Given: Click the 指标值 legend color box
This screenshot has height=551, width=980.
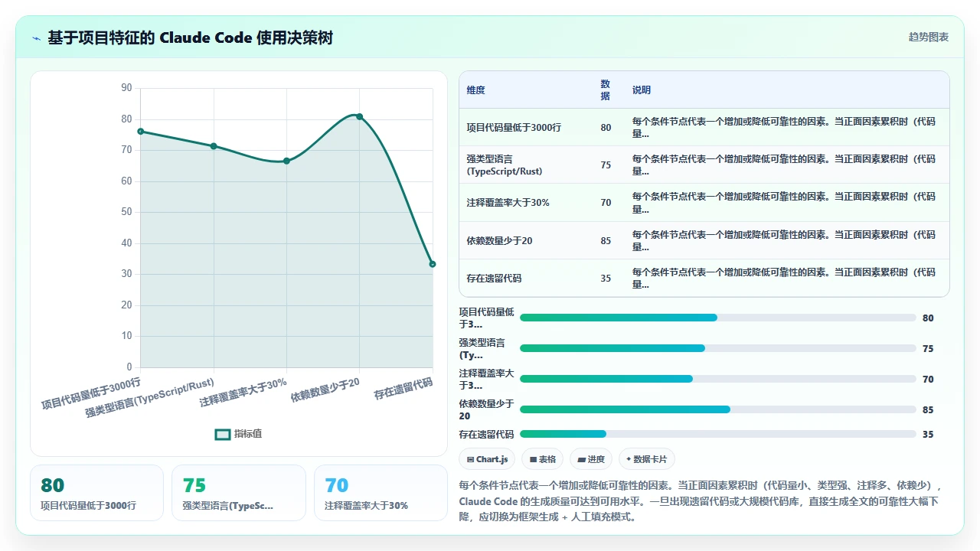Looking at the screenshot, I should (223, 434).
